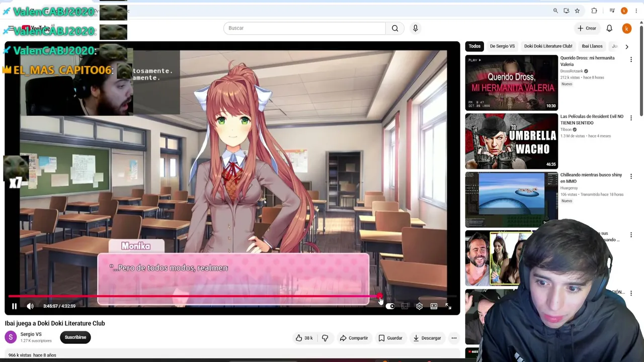
Task: Click the browser zoom magnifier icon
Action: pyautogui.click(x=555, y=11)
